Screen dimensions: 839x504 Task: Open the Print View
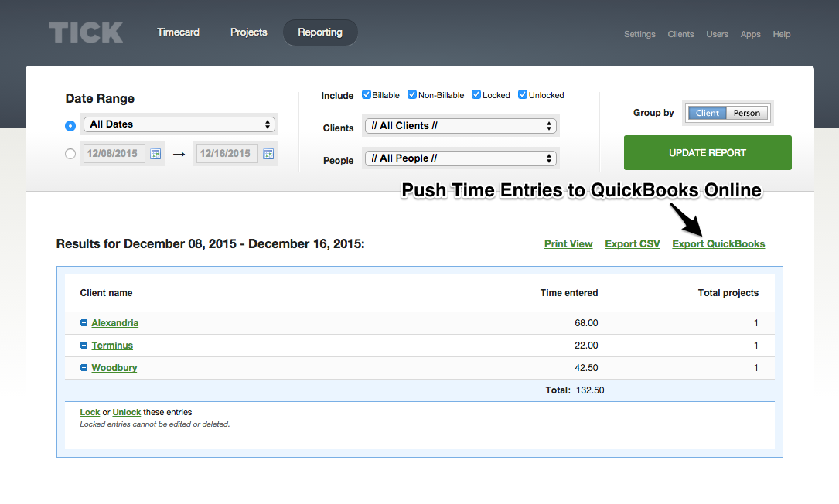pos(568,243)
